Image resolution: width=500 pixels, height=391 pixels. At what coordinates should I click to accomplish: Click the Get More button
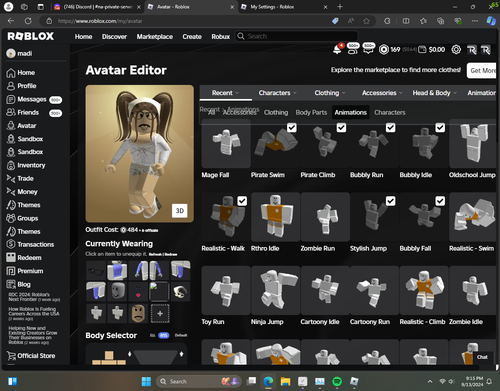tap(482, 70)
